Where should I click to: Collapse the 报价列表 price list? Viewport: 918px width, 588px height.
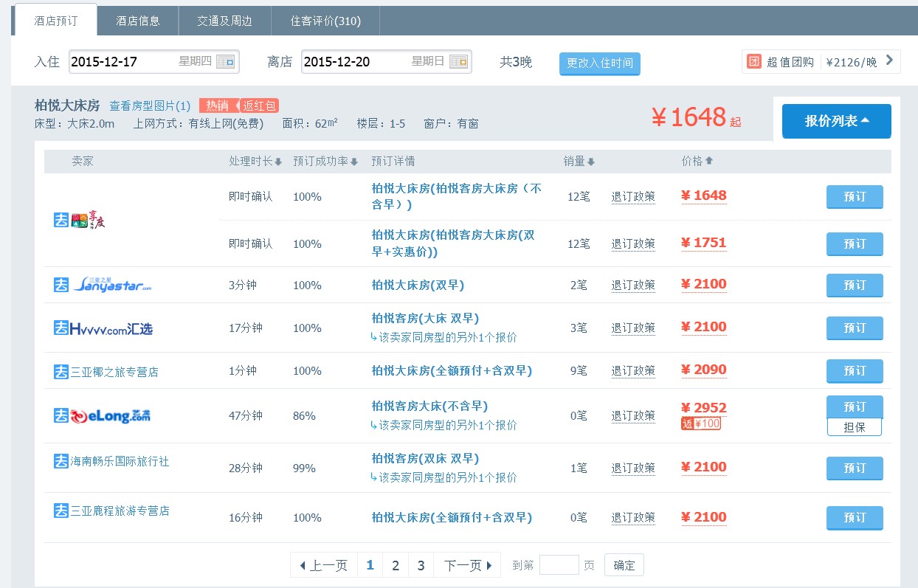(836, 122)
